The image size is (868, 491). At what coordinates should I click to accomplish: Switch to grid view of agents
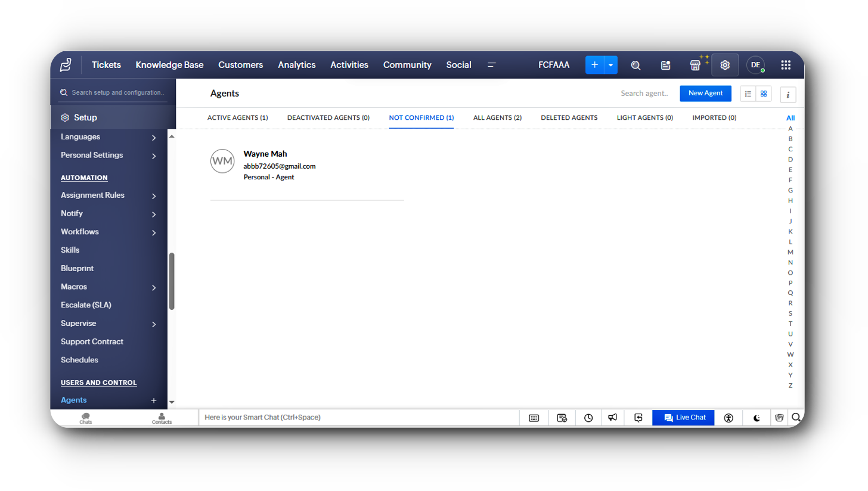[764, 94]
